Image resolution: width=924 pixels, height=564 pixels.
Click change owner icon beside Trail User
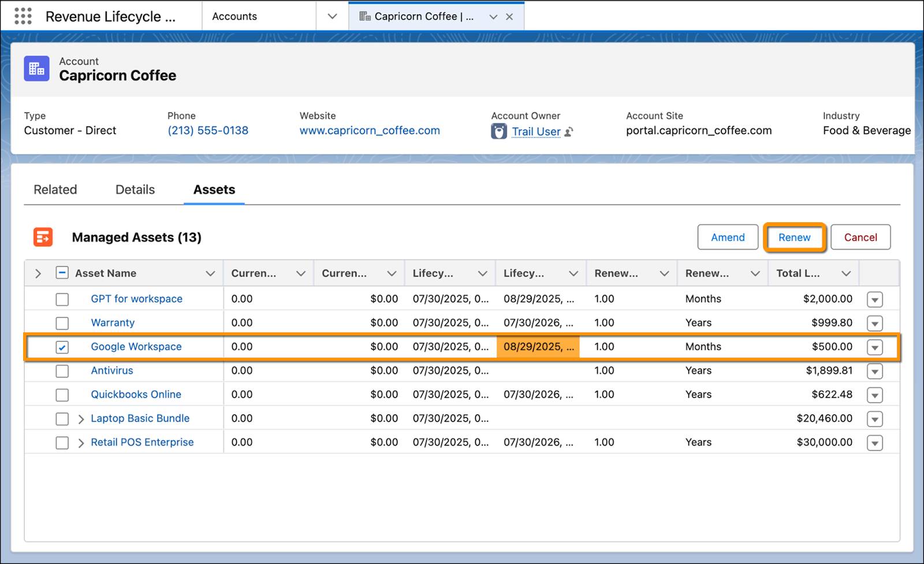tap(569, 132)
